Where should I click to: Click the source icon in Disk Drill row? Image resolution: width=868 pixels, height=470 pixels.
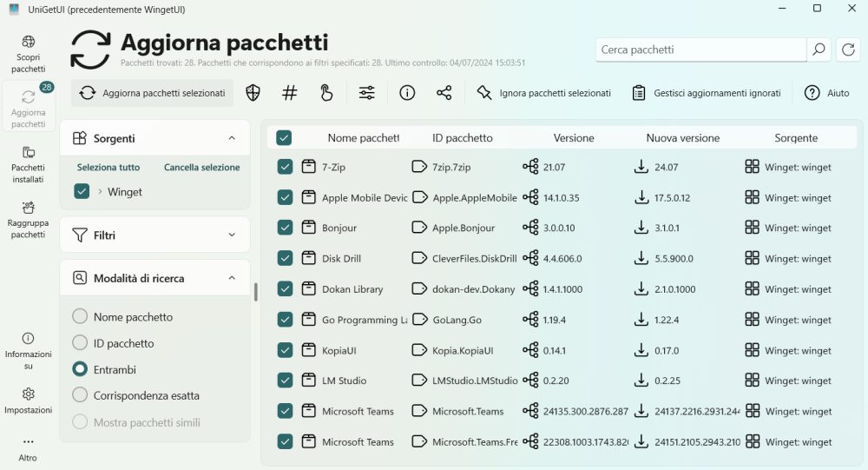[752, 258]
